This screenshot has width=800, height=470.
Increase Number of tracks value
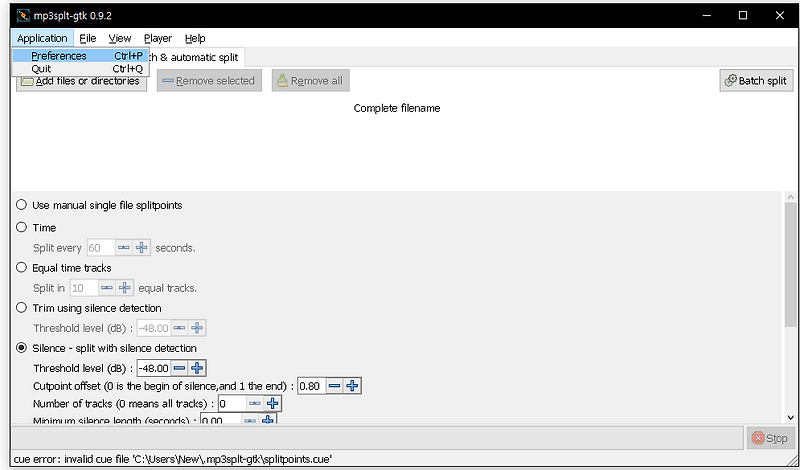tap(272, 404)
